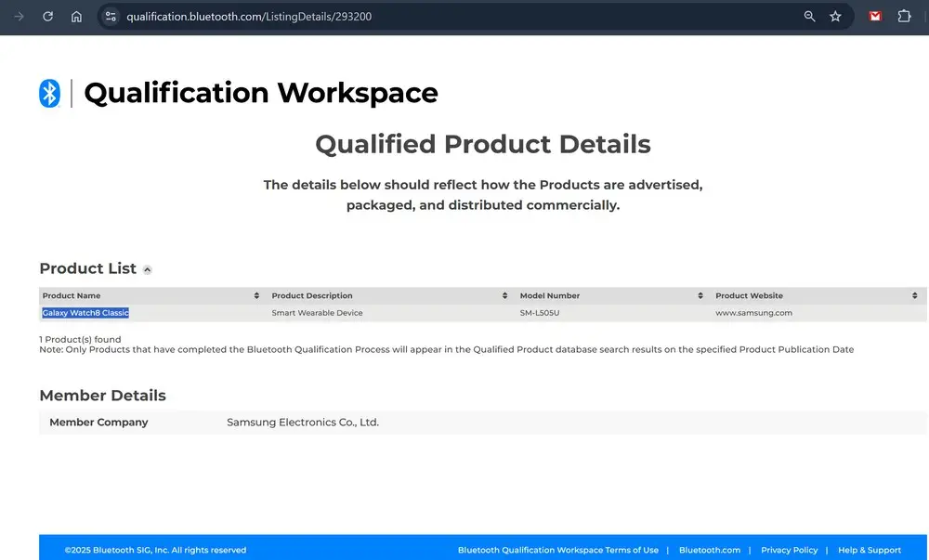Click the Qualification Workspace heading
Screen dimensions: 929x560
pos(261,93)
